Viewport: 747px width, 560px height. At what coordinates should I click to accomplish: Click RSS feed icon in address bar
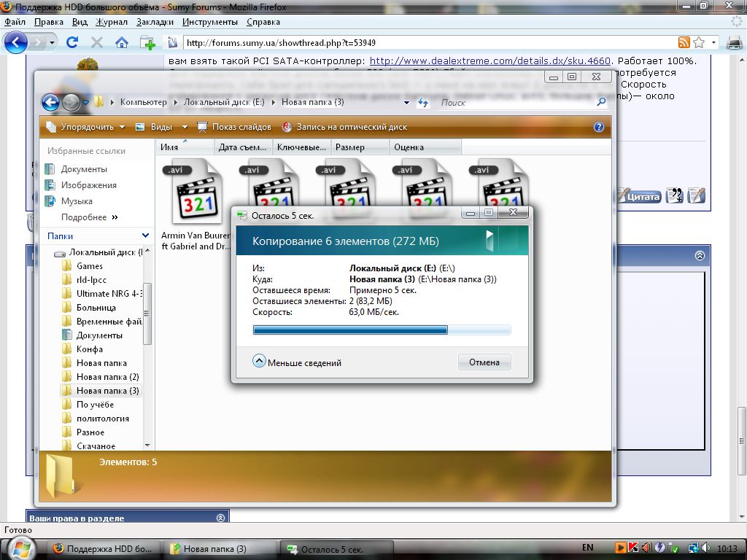pyautogui.click(x=684, y=42)
